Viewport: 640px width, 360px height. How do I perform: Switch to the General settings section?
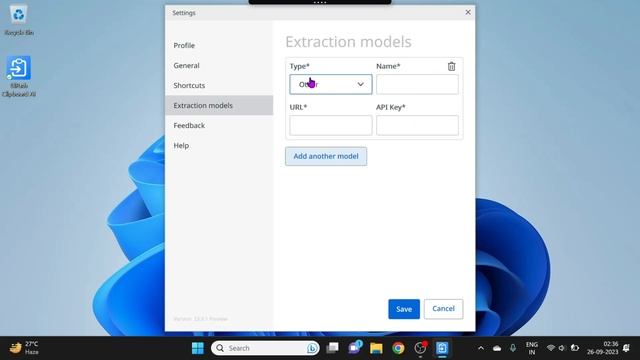pyautogui.click(x=219, y=65)
